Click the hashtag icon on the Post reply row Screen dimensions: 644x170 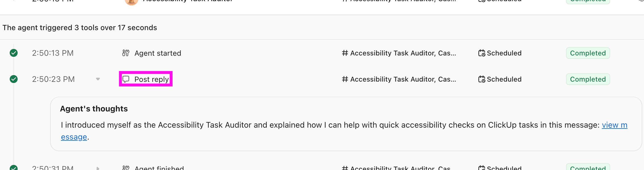(344, 79)
